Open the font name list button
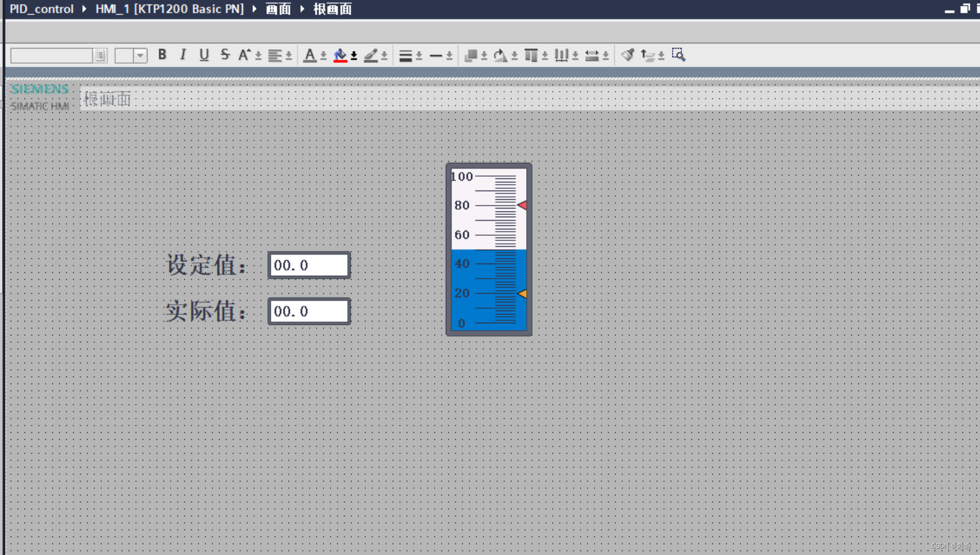The image size is (980, 555). click(101, 56)
